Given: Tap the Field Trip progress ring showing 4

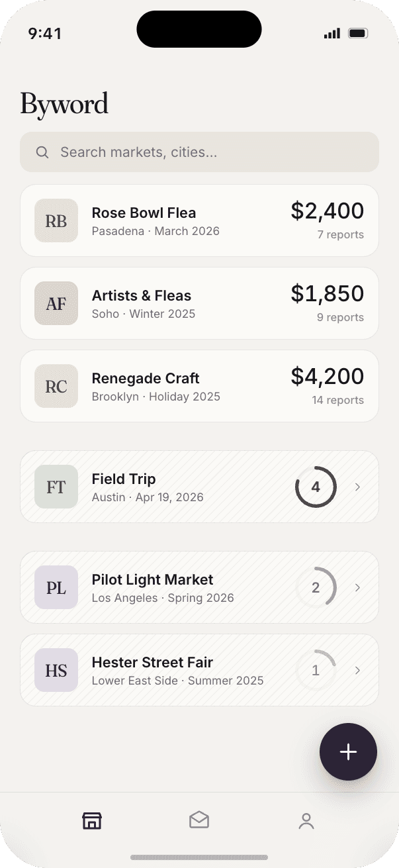Looking at the screenshot, I should [x=316, y=487].
